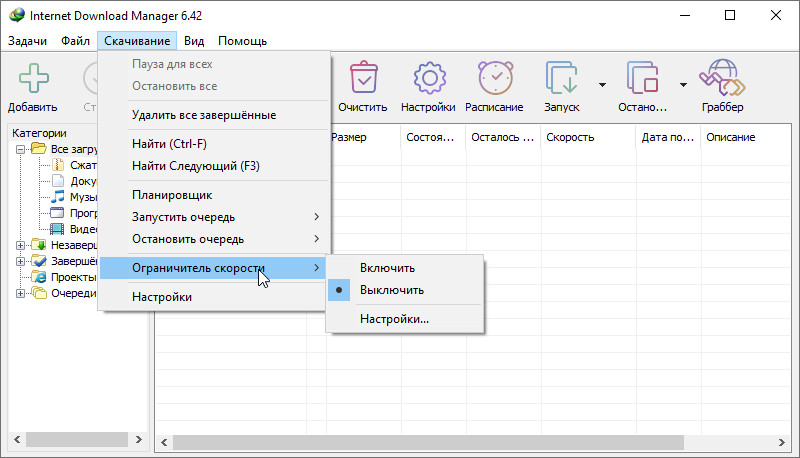Click the Проекты Граббера tree icon
Viewport: 800px width, 458px height.
39,277
